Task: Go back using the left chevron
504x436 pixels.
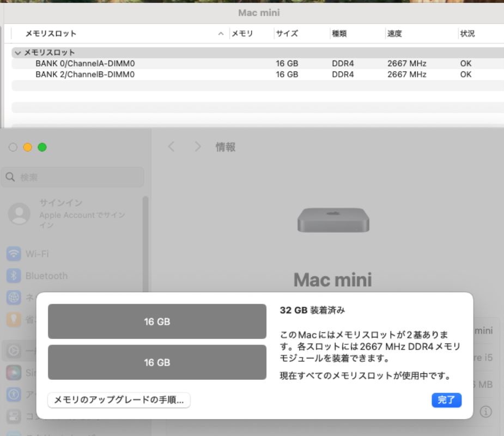Action: [171, 147]
